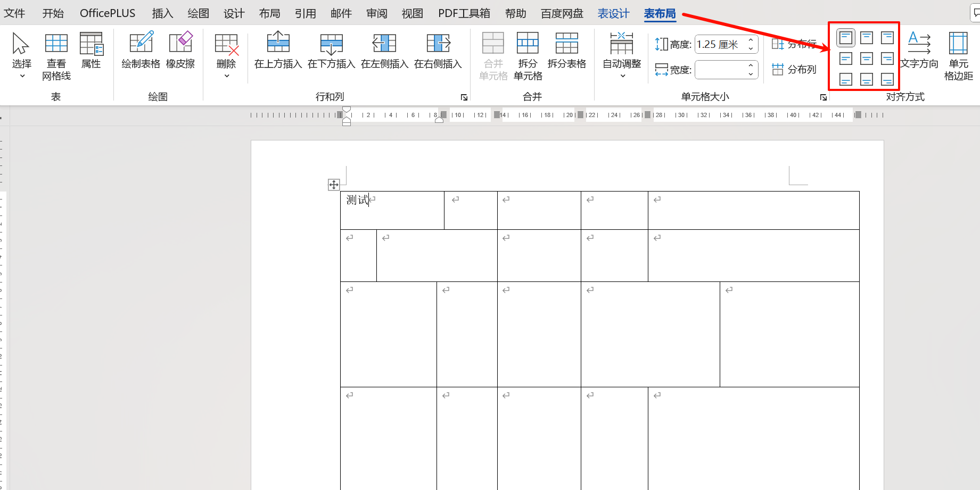
Task: Switch to the Table Design (表设计) tab
Action: click(613, 13)
